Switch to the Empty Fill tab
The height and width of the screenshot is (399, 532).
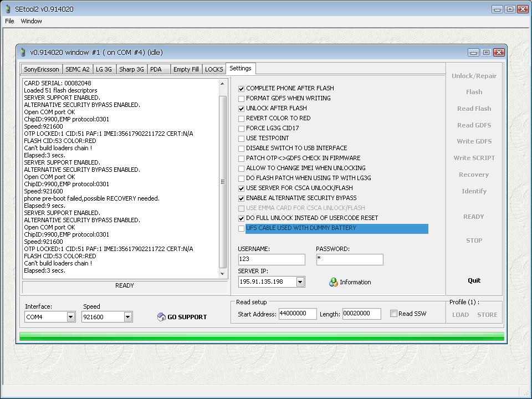tap(186, 69)
